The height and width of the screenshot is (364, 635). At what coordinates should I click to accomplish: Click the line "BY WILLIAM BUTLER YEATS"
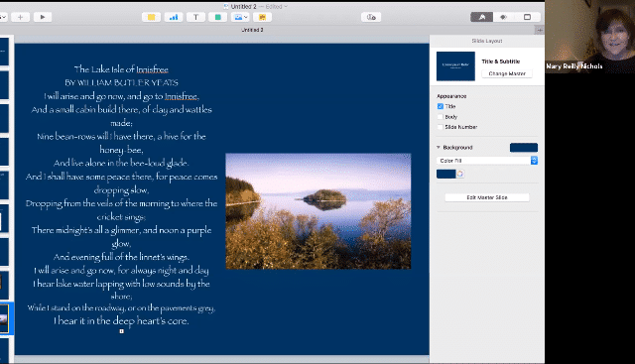point(121,82)
